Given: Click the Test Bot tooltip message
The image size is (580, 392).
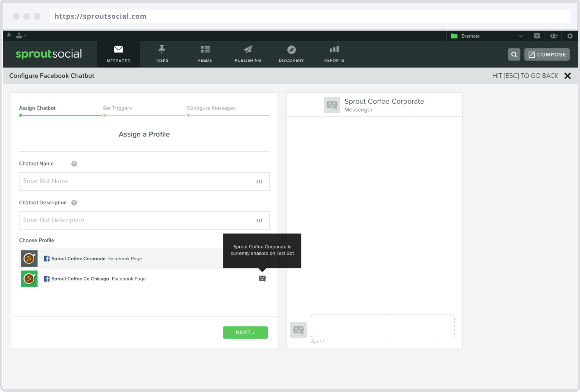Looking at the screenshot, I should (262, 250).
